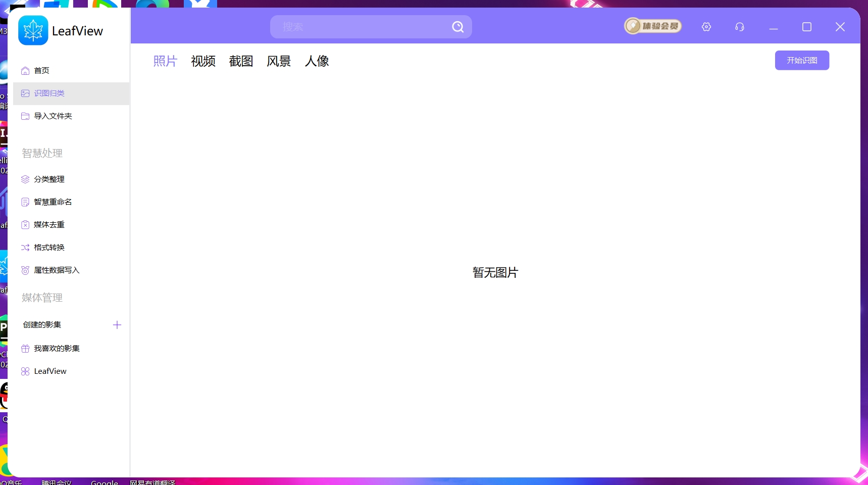Open 格式转换 in sidebar
Image resolution: width=868 pixels, height=485 pixels.
[x=71, y=248]
